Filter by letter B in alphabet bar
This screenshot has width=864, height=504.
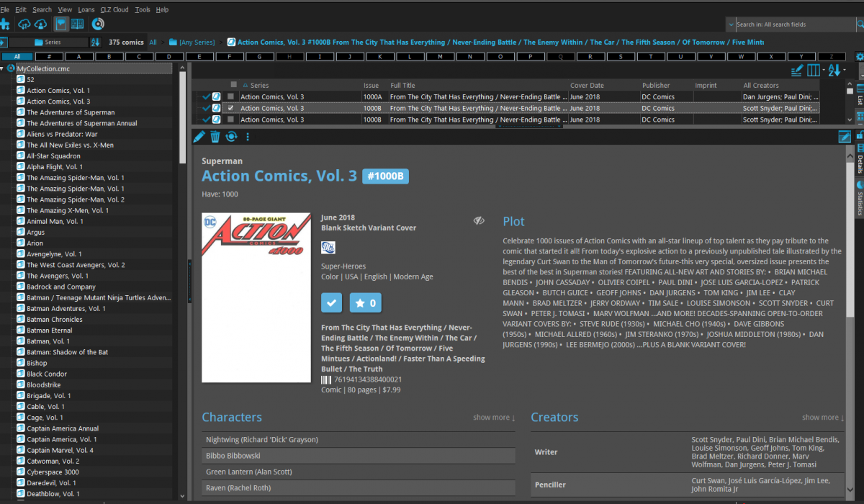click(109, 56)
